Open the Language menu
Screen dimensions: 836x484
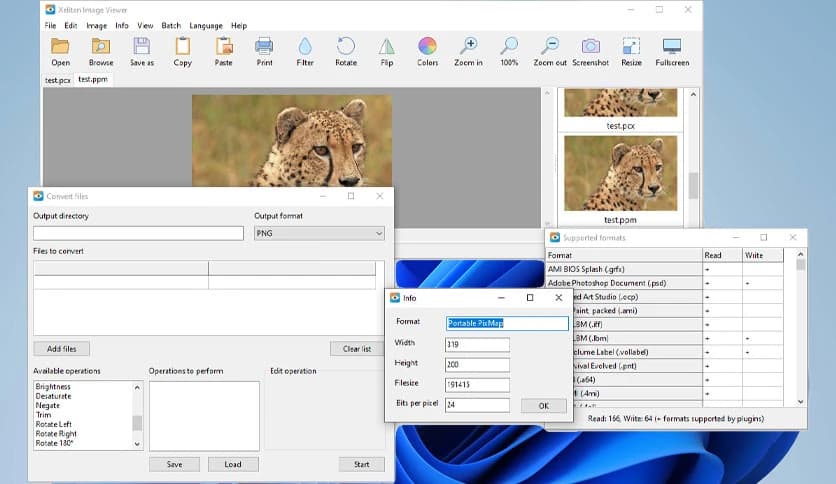[206, 26]
